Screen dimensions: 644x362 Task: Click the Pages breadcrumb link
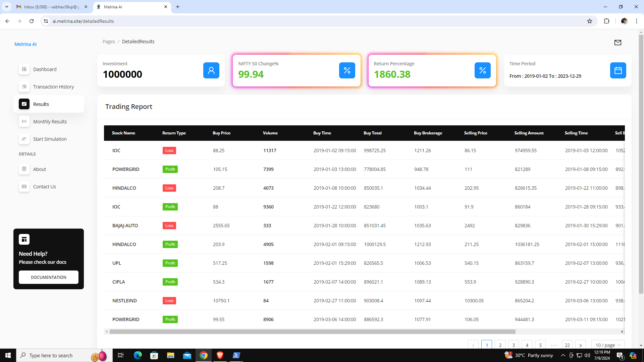(109, 42)
